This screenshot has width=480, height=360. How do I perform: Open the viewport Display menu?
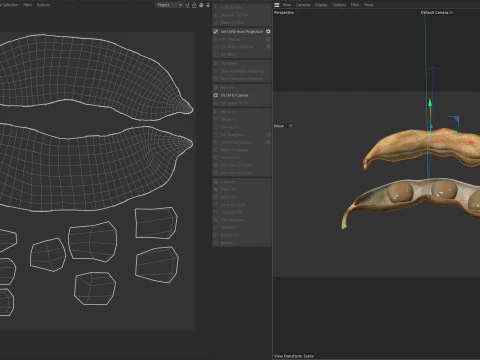click(321, 5)
